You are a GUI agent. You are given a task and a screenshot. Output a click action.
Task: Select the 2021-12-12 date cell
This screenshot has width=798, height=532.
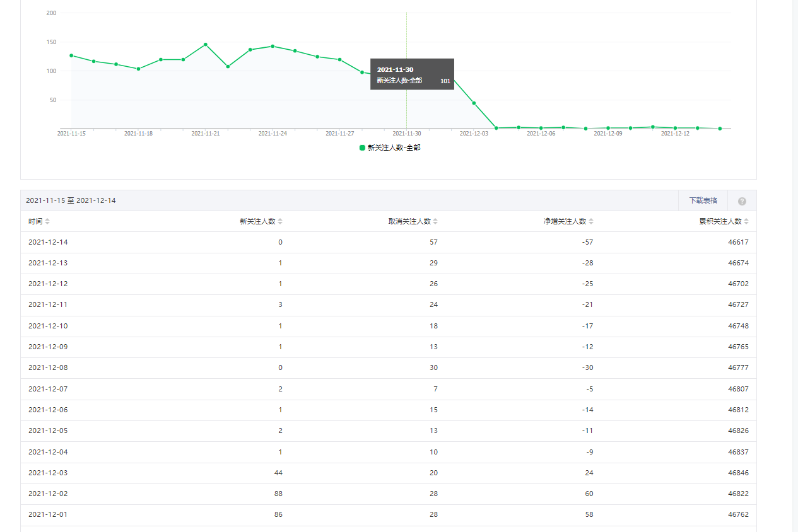[x=48, y=284]
